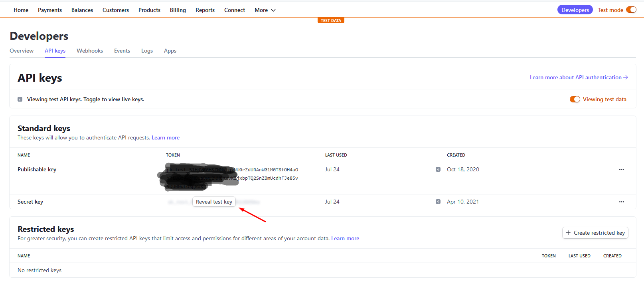Open Publishable key row three-dot menu

click(x=621, y=169)
